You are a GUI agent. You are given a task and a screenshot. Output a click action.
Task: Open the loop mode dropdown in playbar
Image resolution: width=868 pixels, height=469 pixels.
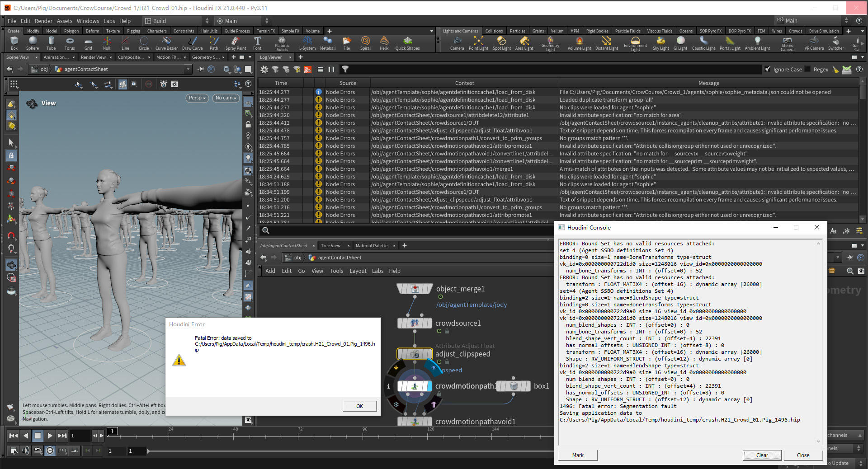[38, 450]
